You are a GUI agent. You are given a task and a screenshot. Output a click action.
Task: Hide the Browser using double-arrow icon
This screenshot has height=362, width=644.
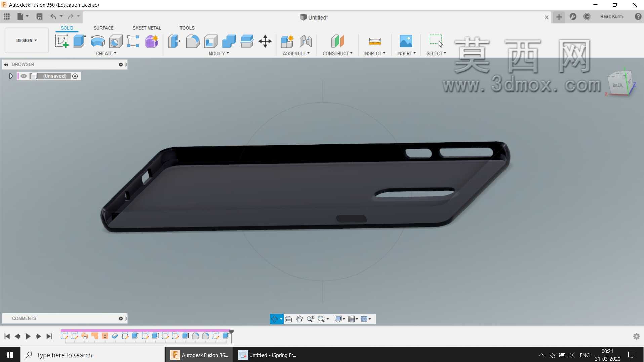pyautogui.click(x=6, y=64)
